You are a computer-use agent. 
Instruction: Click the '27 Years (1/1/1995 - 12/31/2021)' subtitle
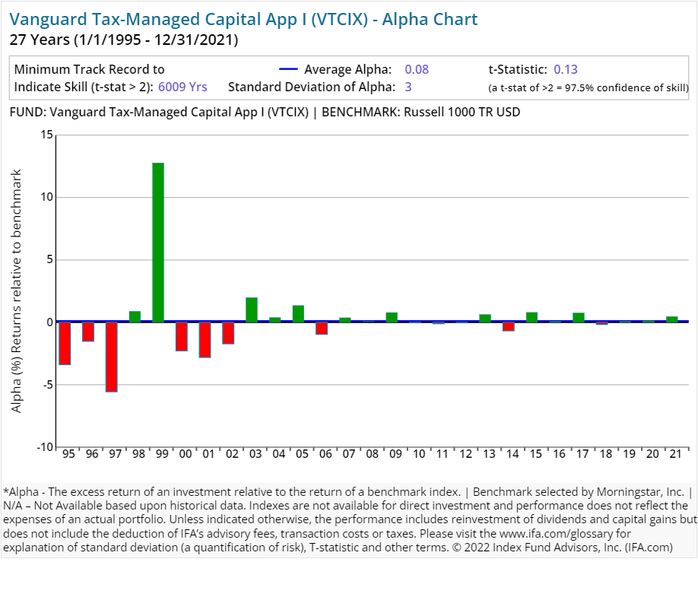coord(124,40)
